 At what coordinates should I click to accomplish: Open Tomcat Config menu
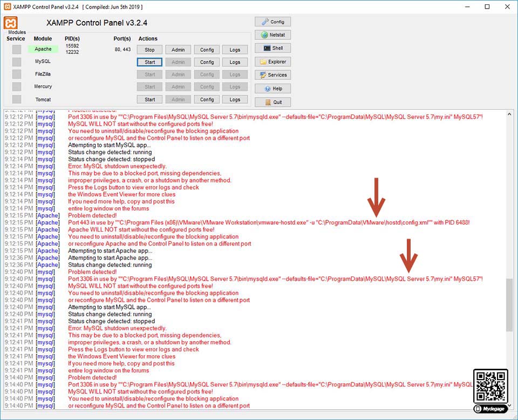[207, 99]
